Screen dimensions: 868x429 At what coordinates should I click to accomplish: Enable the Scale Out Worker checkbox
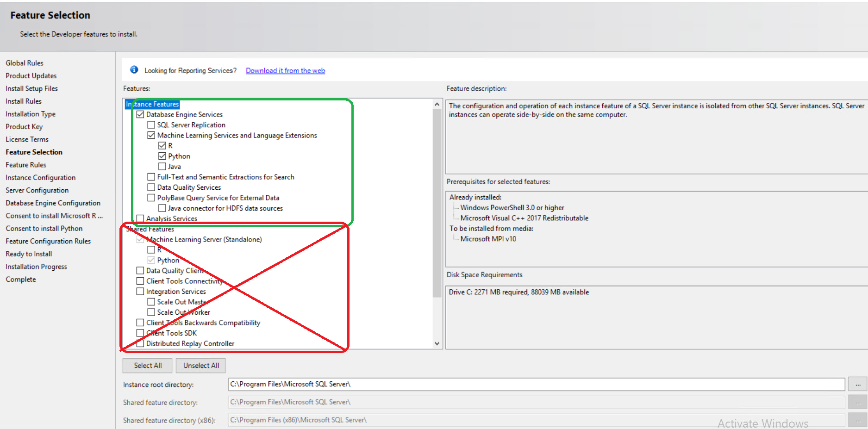[x=151, y=312]
